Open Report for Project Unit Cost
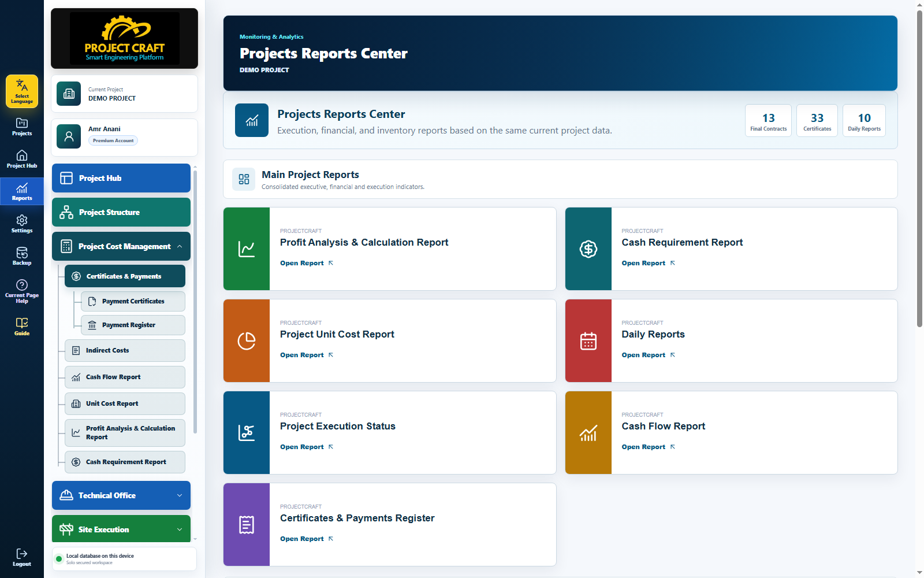The image size is (924, 578). click(x=307, y=355)
